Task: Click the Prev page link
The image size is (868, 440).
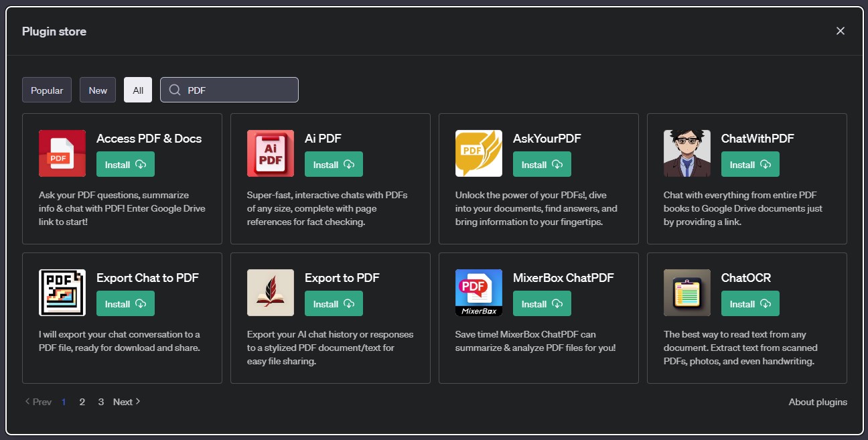Action: (38, 402)
